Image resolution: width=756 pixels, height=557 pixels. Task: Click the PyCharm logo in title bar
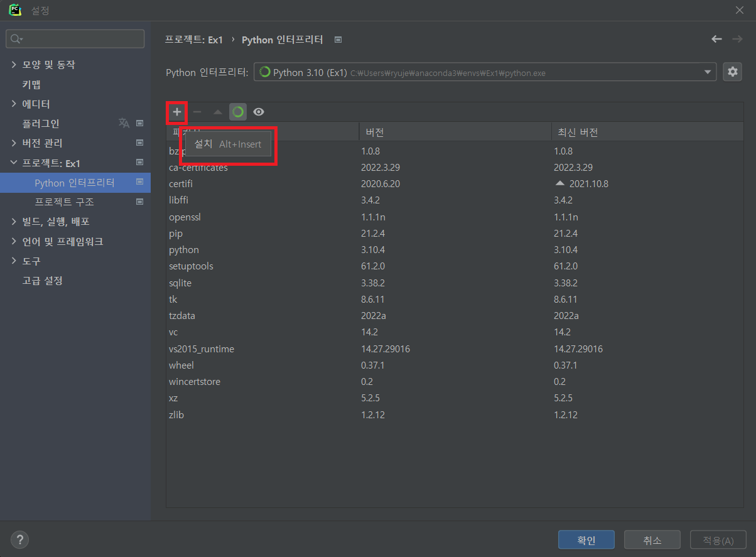tap(16, 10)
